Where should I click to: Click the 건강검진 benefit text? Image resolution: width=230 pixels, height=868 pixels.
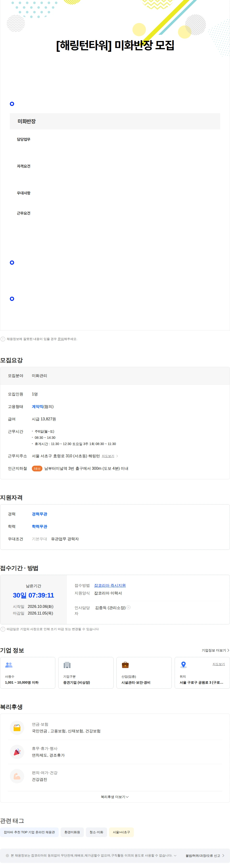(x=39, y=779)
